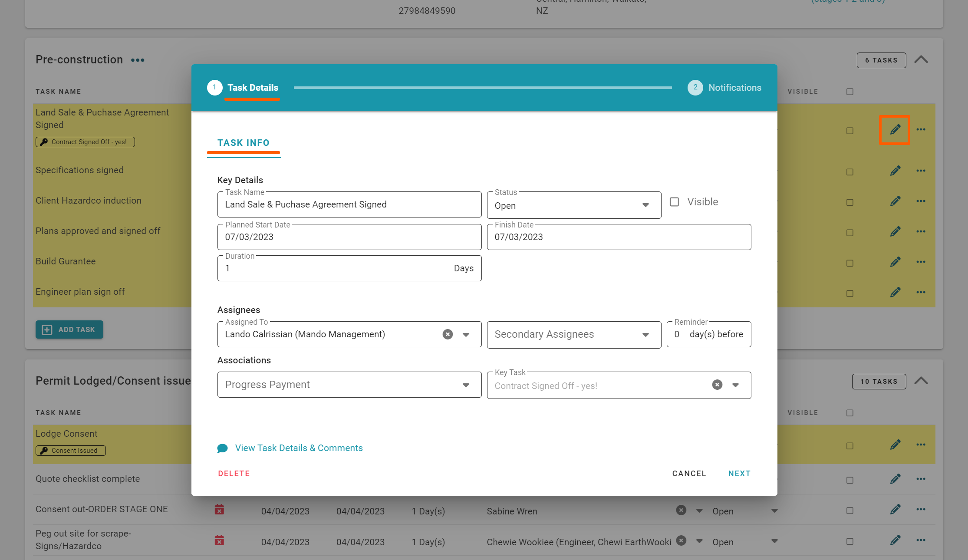Open three-dot menu for Client Hazardco induction
Image resolution: width=968 pixels, height=560 pixels.
[921, 201]
